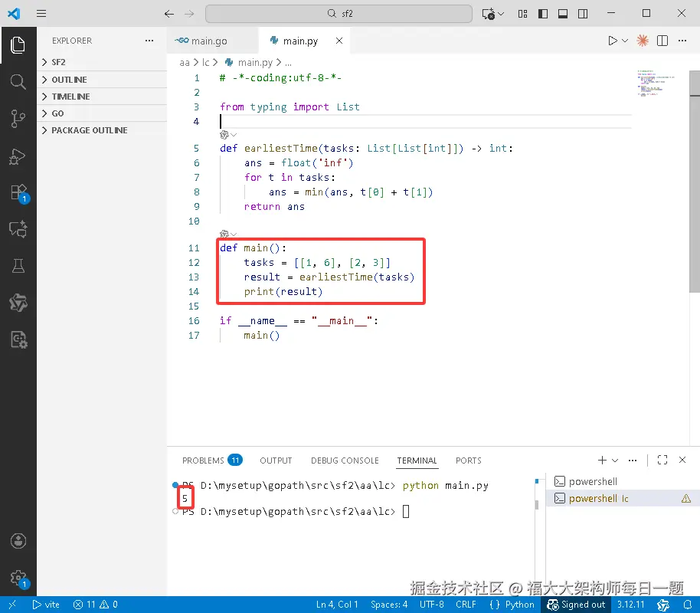Open the PROBLEMS panel tab

point(211,461)
